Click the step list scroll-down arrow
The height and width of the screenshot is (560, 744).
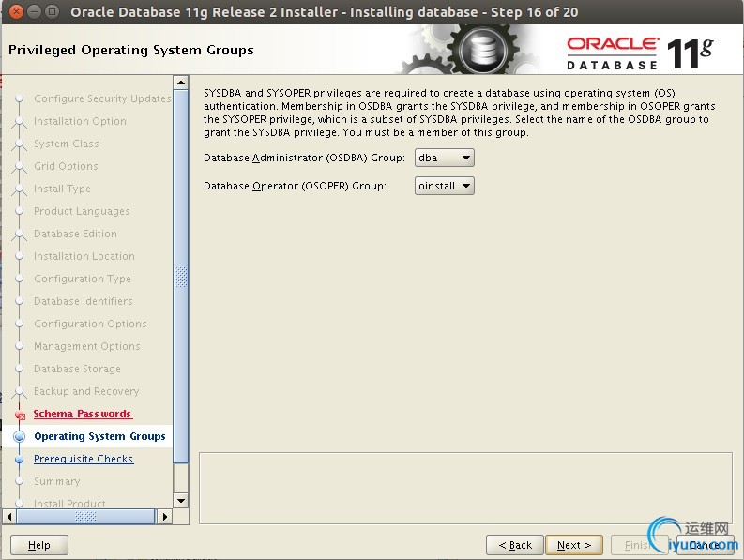pos(181,501)
